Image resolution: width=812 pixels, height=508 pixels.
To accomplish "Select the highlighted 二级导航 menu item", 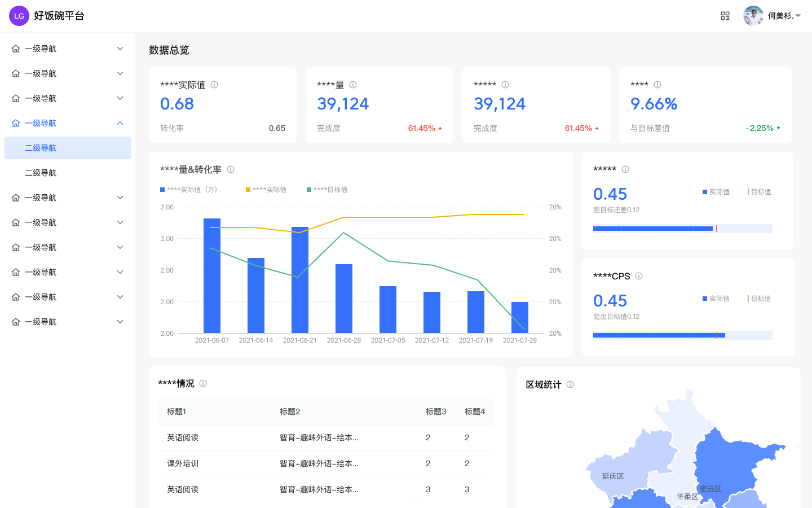I will click(68, 148).
